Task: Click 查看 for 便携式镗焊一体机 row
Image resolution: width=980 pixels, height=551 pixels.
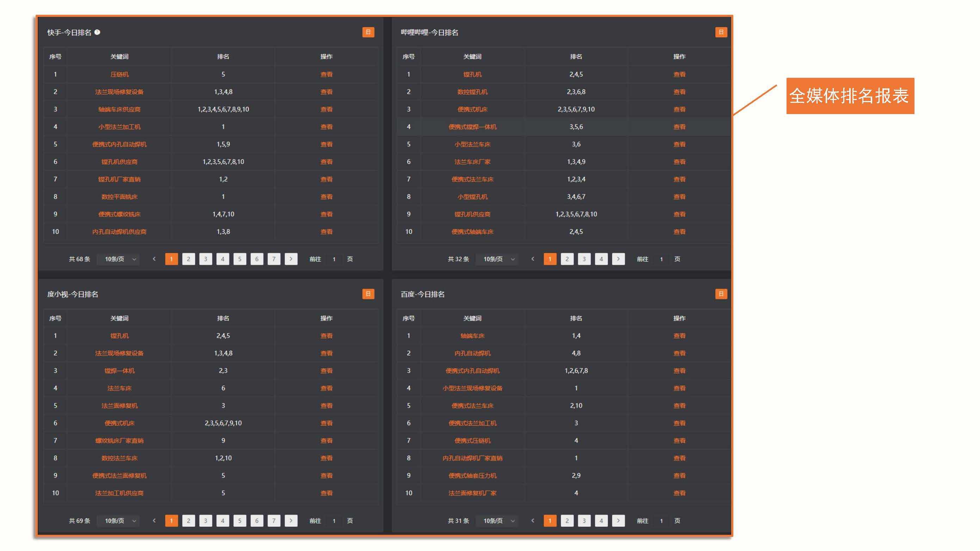Action: coord(679,127)
